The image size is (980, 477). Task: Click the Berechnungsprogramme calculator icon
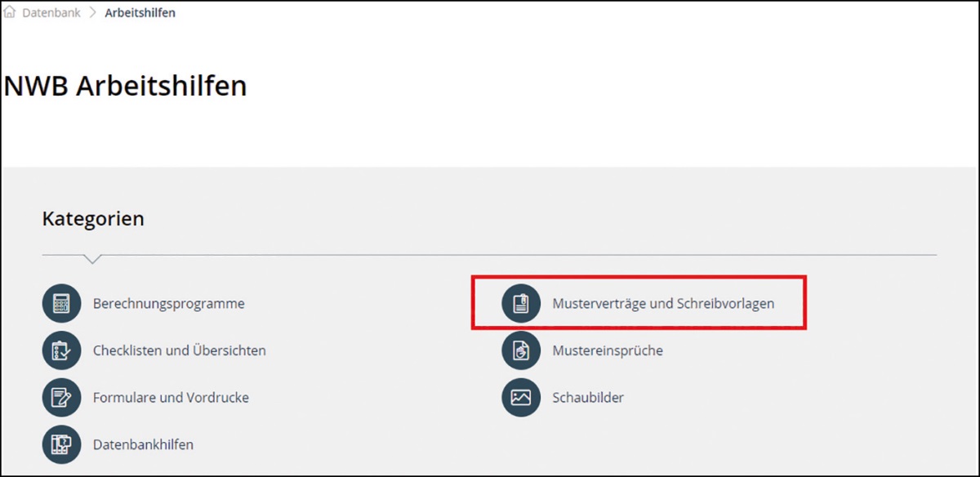pyautogui.click(x=62, y=304)
